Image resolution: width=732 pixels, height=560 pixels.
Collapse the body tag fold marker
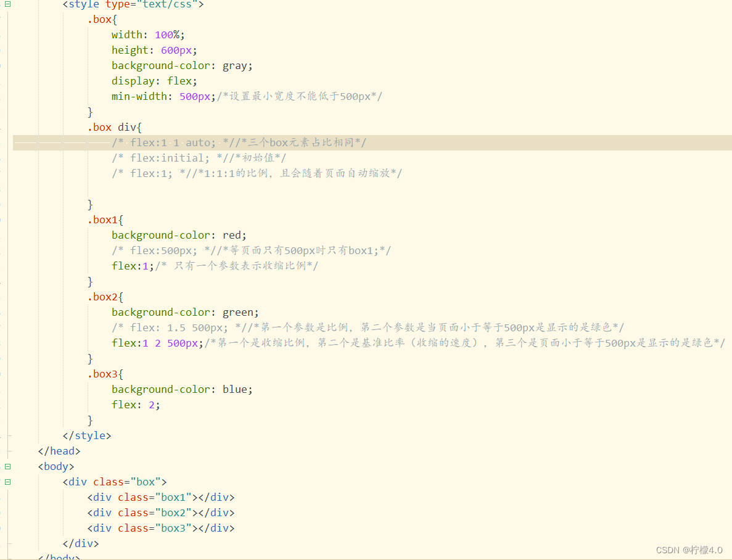(x=7, y=466)
